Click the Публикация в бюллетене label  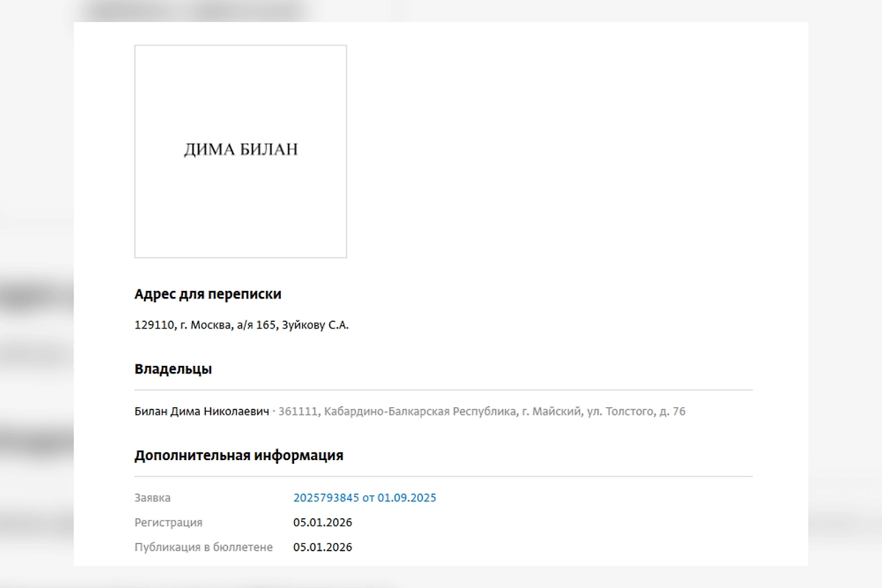click(x=204, y=547)
